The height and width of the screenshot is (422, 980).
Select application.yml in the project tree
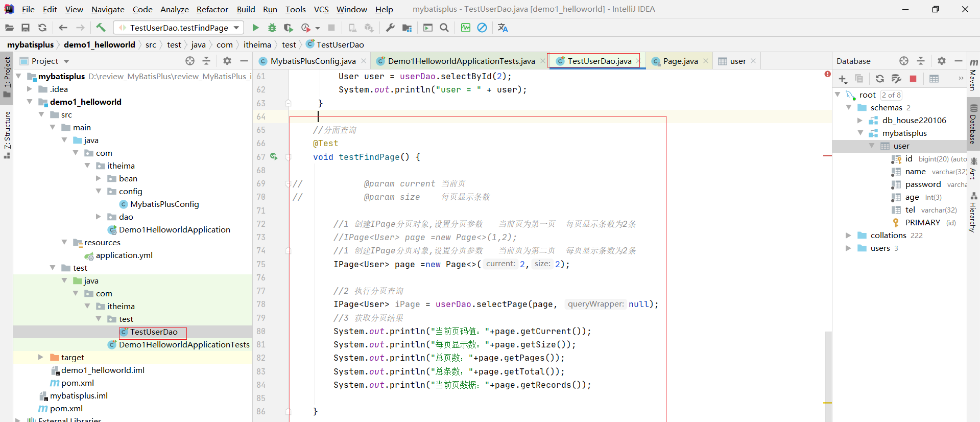[124, 255]
